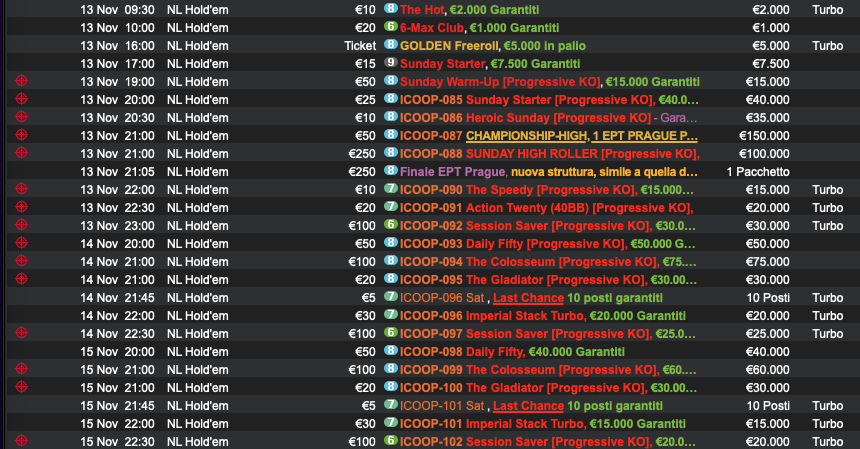Select The Hot €2.000 Garantiti tournament

469,10
